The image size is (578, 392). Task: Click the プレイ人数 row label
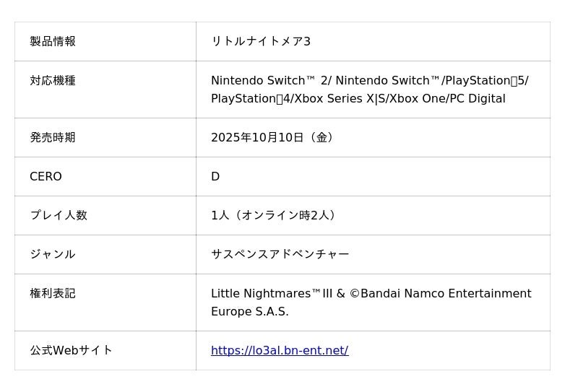tap(58, 216)
